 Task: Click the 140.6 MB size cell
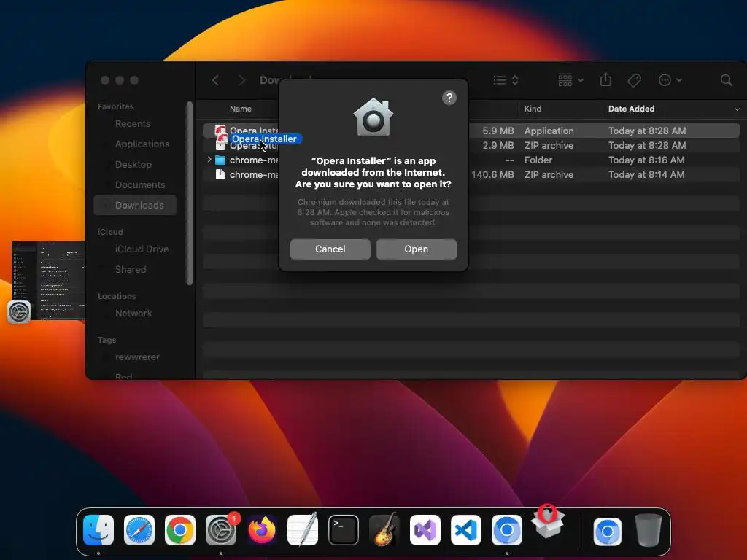[x=492, y=175]
